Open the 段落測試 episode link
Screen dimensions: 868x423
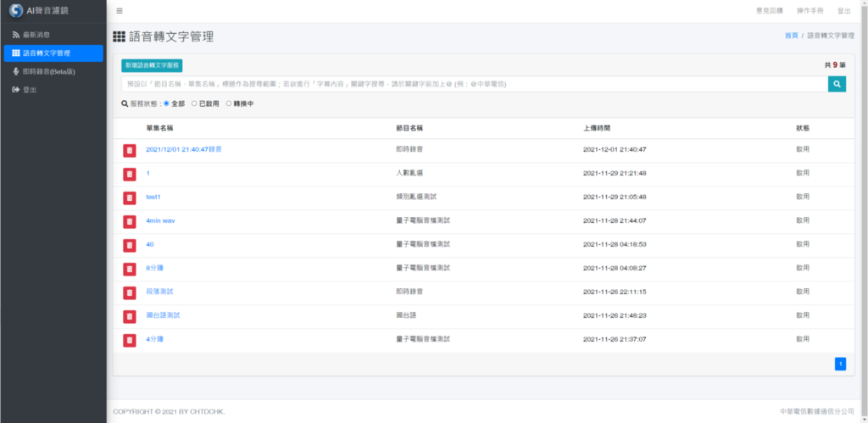[159, 292]
